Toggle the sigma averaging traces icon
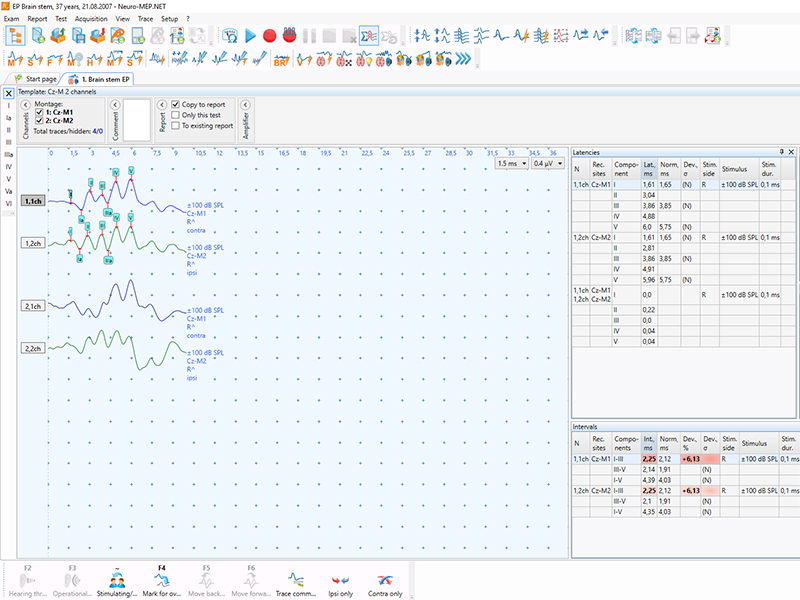Screen dimensions: 800x600 pos(368,36)
